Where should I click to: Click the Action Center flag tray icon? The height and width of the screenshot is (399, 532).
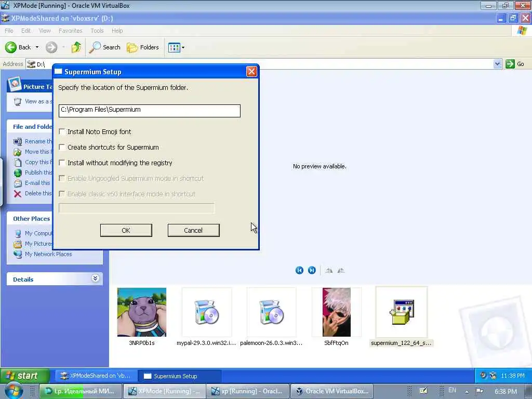click(x=479, y=391)
